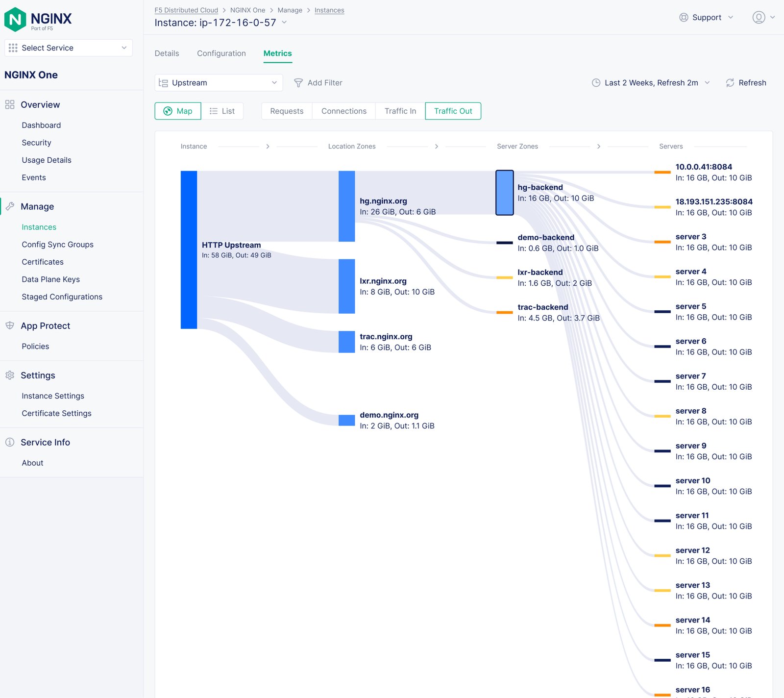Open the Last 2 Weeks time range dropdown

tap(651, 83)
